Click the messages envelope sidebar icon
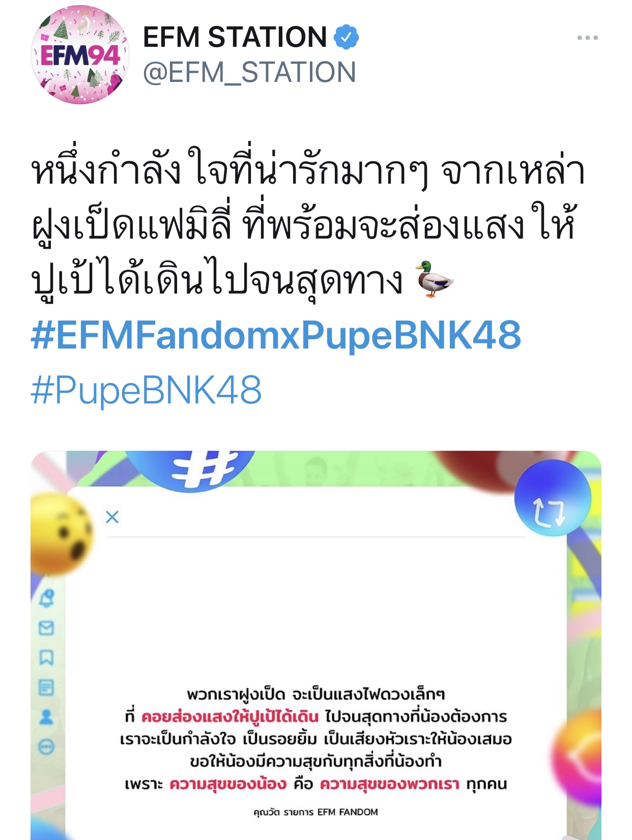The width and height of the screenshot is (632, 840). tap(46, 628)
